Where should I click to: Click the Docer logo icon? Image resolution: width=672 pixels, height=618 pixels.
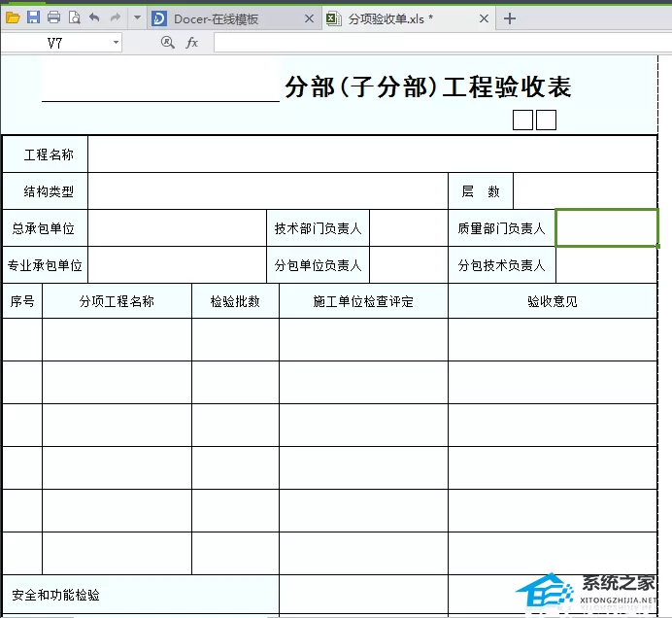159,18
